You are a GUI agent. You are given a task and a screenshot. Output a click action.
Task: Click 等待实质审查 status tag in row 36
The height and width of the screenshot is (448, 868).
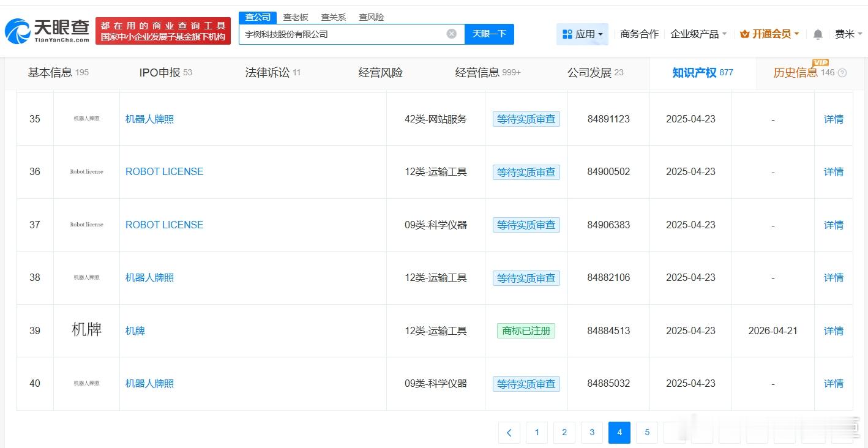(x=526, y=172)
